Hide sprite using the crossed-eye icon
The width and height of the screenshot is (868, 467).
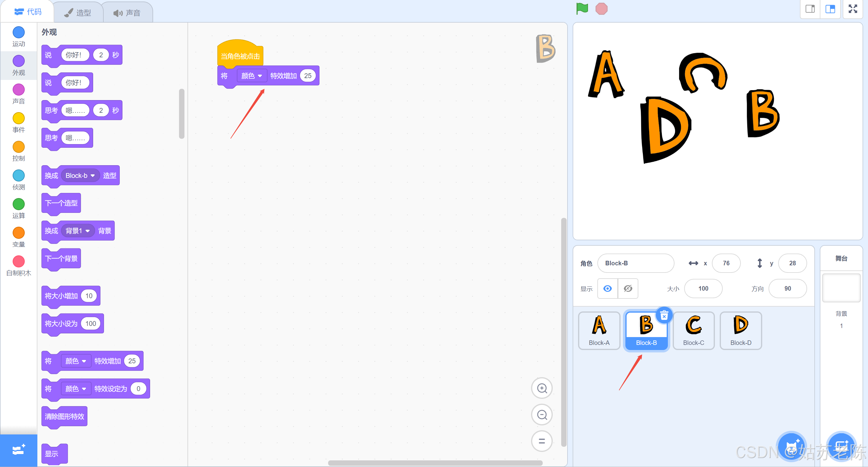628,289
